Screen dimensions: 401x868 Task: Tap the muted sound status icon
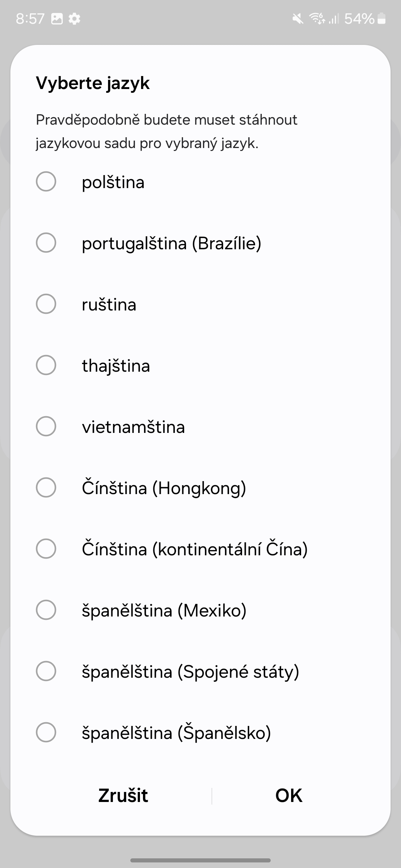(297, 19)
